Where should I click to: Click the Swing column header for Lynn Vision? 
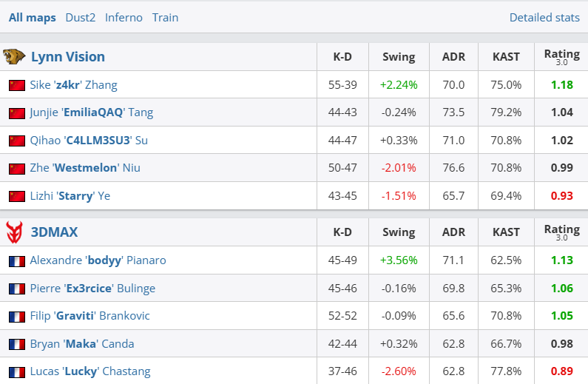coord(399,56)
